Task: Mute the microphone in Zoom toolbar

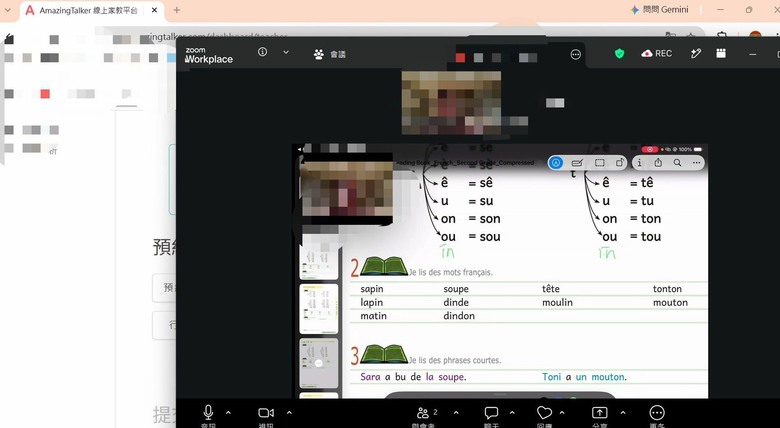Action: tap(208, 413)
